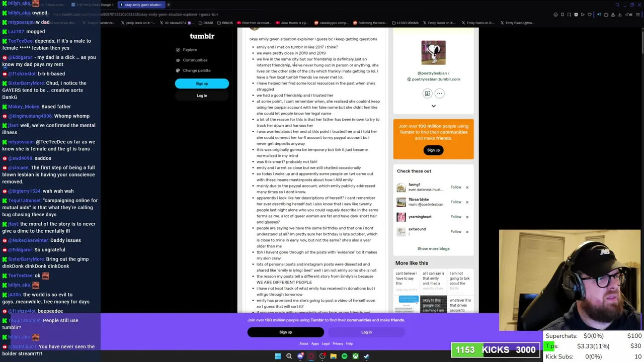Click the Change palette icon

178,70
